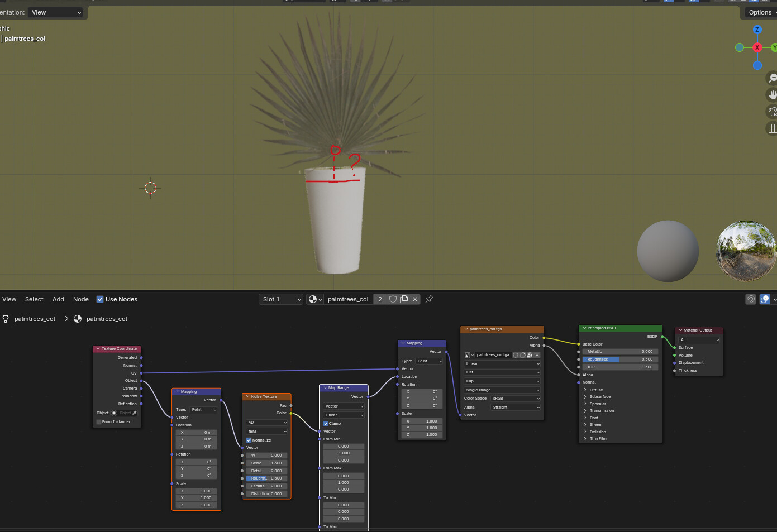
Task: Open the Orientation View dropdown
Action: pos(56,12)
